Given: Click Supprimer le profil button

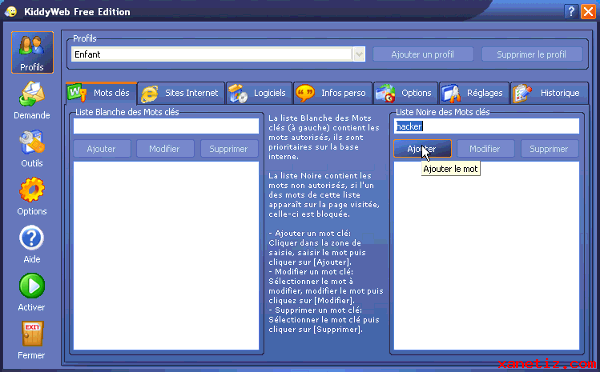Looking at the screenshot, I should [x=532, y=55].
